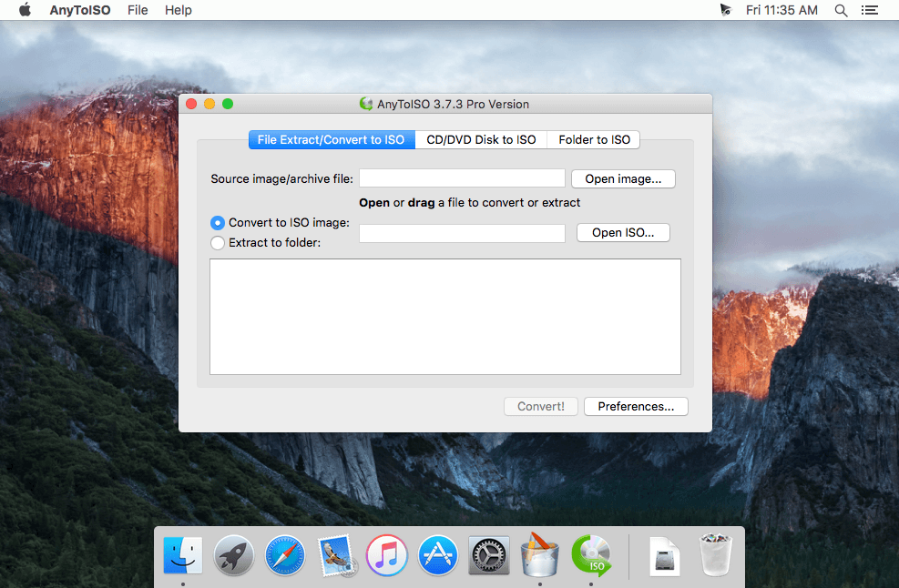The image size is (899, 588).
Task: Minimize the AnyToISO window
Action: 209,104
